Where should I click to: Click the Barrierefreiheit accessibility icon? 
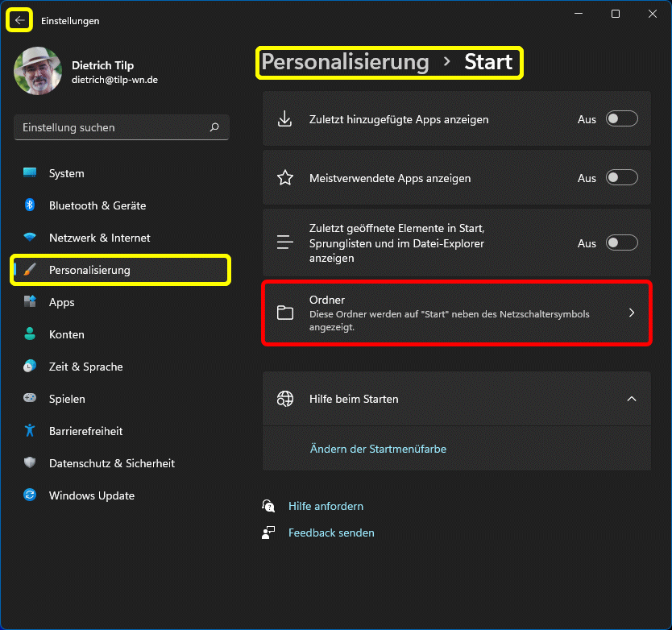pos(30,431)
